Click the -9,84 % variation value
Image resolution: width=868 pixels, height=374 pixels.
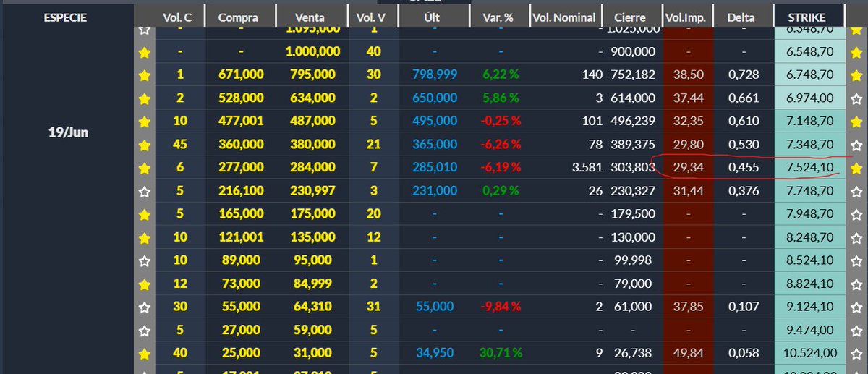(x=499, y=307)
